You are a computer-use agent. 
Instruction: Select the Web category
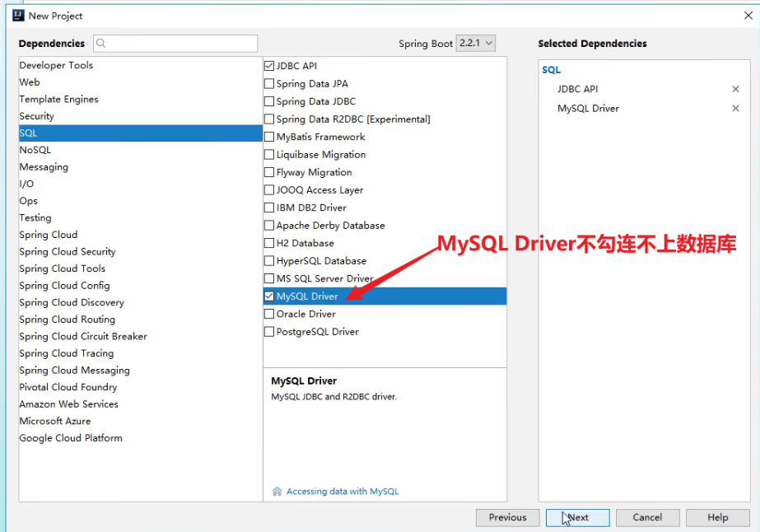click(x=141, y=82)
